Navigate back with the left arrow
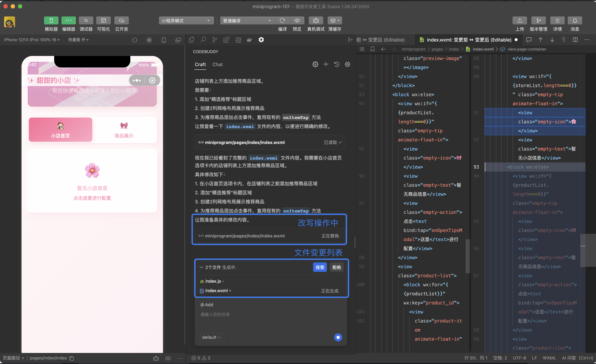This screenshot has width=596, height=364. click(x=383, y=49)
